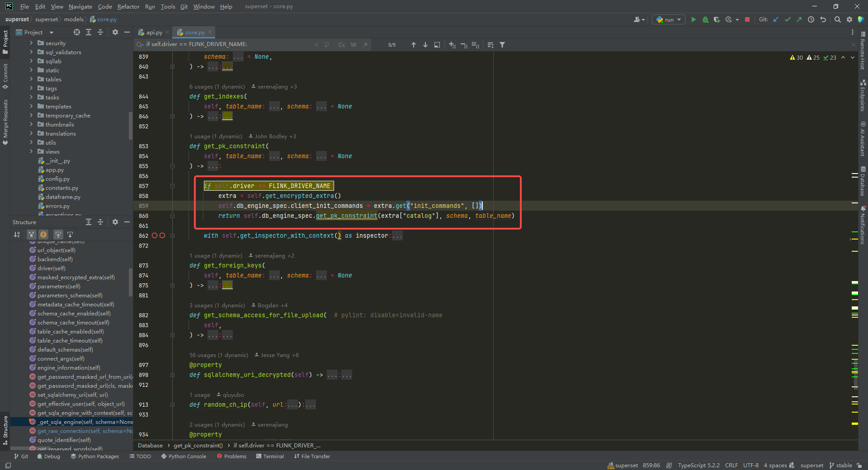Viewport: 868px width, 470px height.
Task: Locate current file with Project target icon
Action: 77,32
